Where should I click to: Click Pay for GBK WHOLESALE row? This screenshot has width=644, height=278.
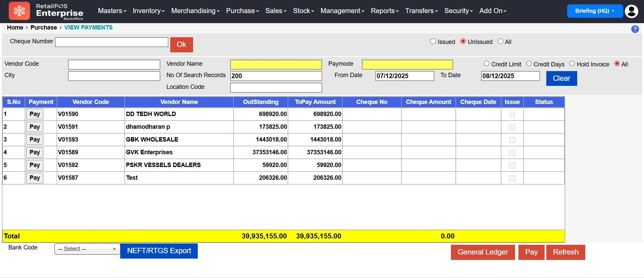point(35,140)
